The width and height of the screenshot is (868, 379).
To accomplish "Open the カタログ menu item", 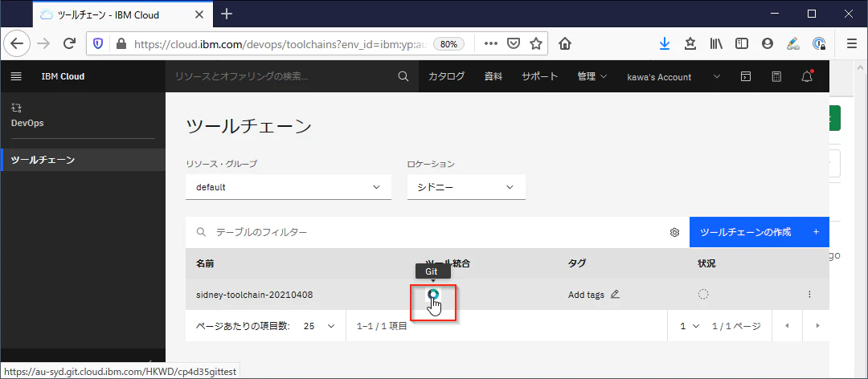I will tap(446, 76).
